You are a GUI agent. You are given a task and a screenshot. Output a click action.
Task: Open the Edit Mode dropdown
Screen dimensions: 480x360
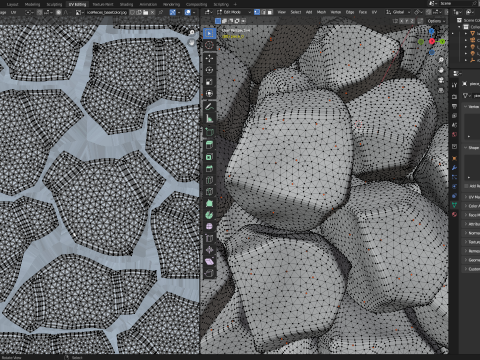(234, 12)
